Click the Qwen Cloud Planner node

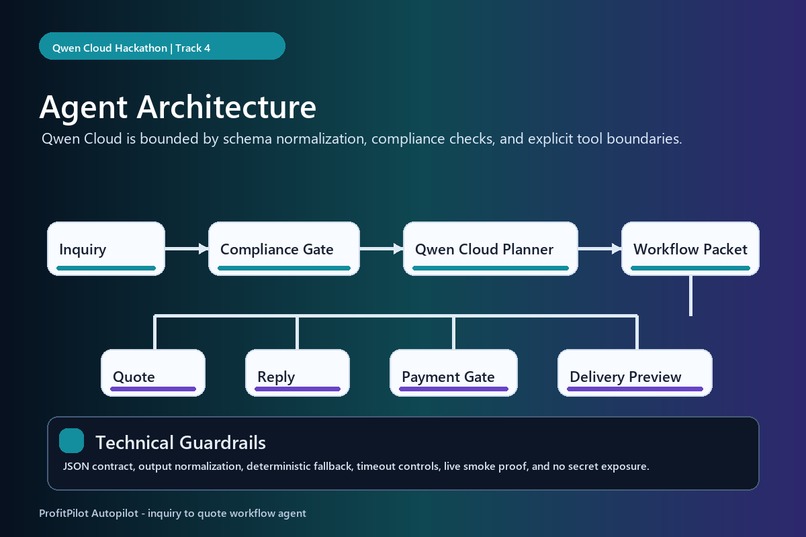(490, 249)
